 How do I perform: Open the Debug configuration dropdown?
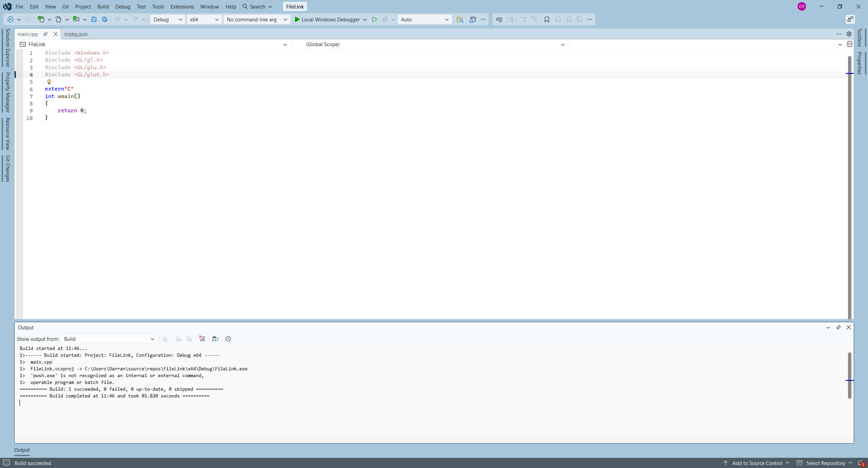(168, 19)
